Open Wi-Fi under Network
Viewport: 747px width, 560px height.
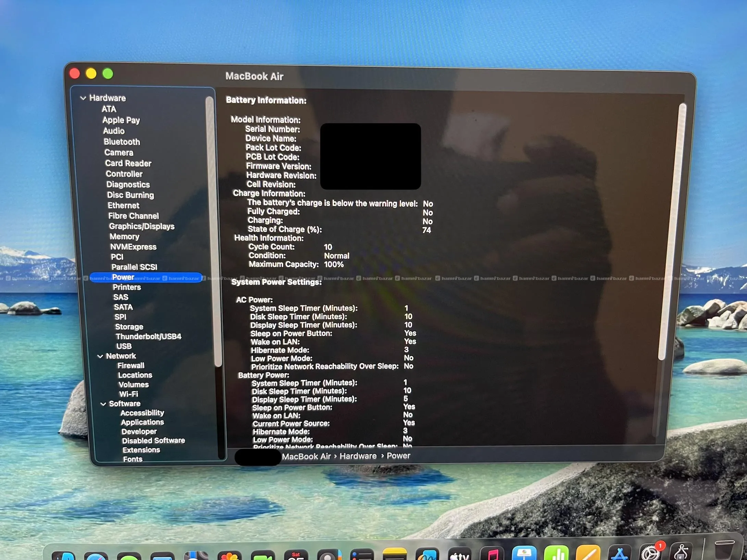[x=128, y=394]
